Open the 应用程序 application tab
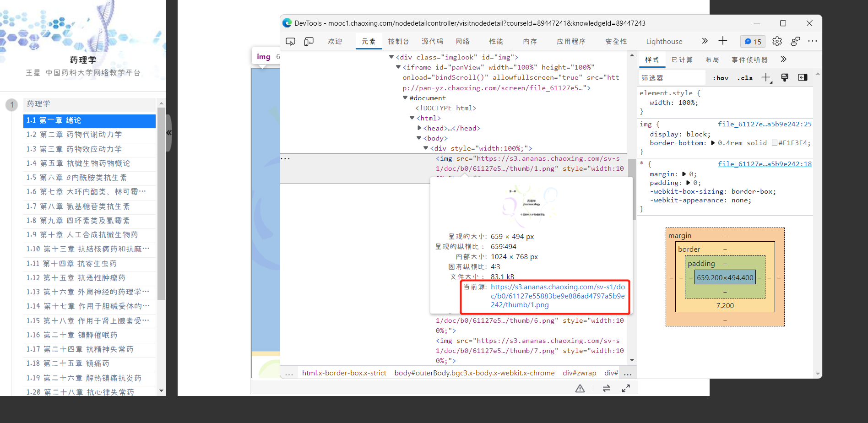This screenshot has height=423, width=868. [x=571, y=41]
